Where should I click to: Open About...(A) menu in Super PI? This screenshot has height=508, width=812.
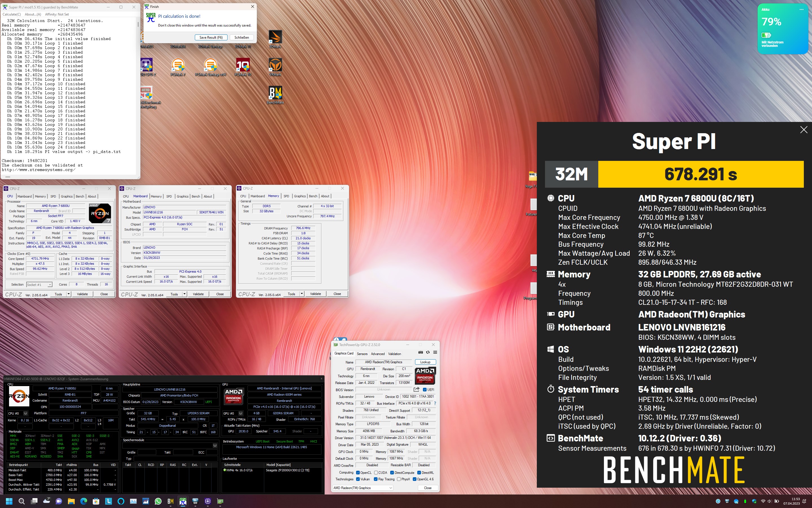[x=33, y=14]
